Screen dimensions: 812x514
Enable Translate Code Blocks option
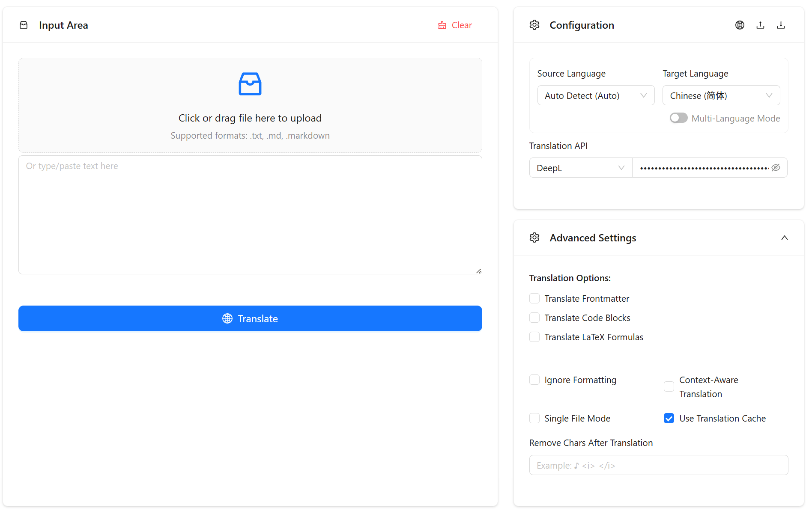(x=534, y=318)
